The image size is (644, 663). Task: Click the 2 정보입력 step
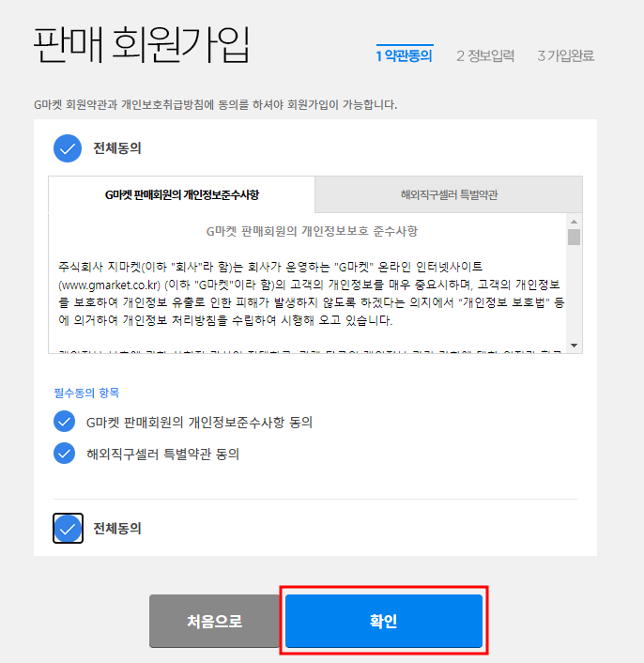tap(485, 55)
